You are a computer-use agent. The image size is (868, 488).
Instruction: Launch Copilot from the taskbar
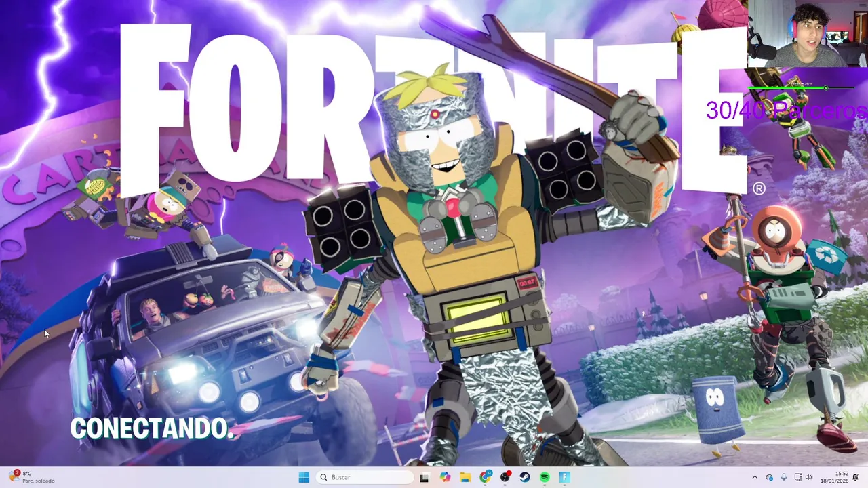pyautogui.click(x=445, y=477)
